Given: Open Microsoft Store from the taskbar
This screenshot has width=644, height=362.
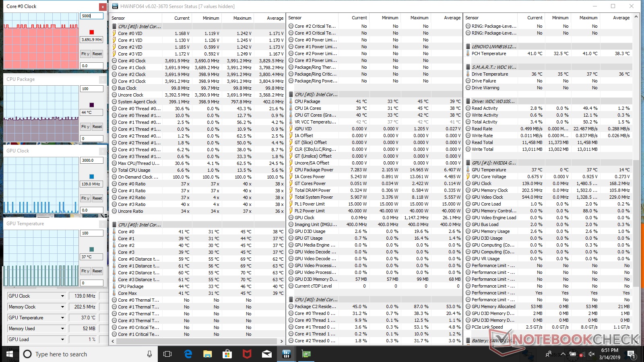Looking at the screenshot, I should [x=227, y=354].
